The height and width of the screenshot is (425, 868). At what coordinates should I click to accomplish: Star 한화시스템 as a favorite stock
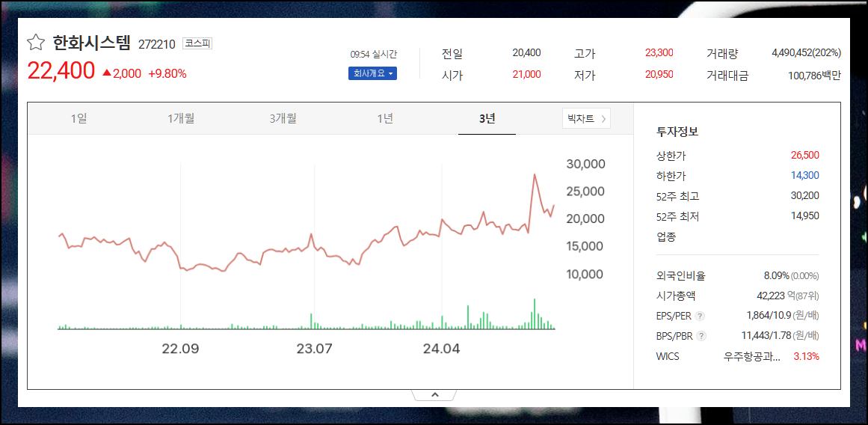pyautogui.click(x=35, y=42)
